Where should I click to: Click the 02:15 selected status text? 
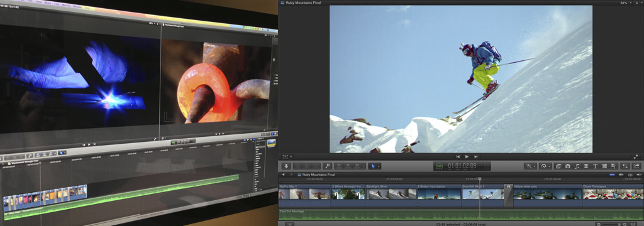coord(448,224)
